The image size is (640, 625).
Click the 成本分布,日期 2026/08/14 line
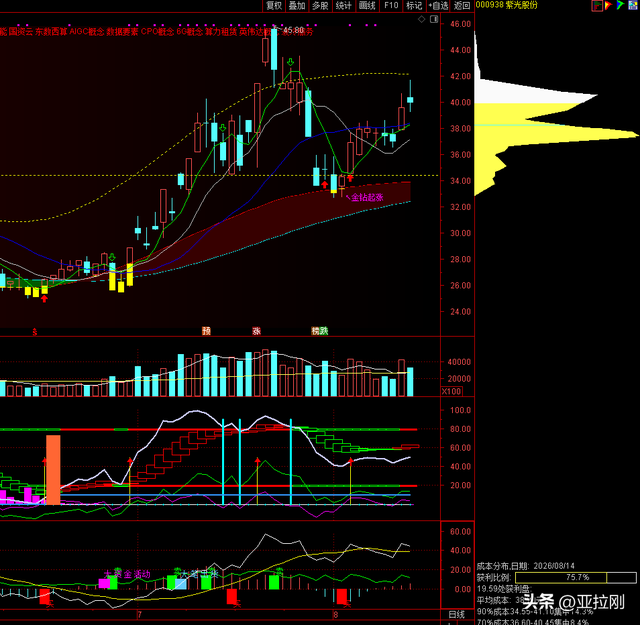[526, 566]
